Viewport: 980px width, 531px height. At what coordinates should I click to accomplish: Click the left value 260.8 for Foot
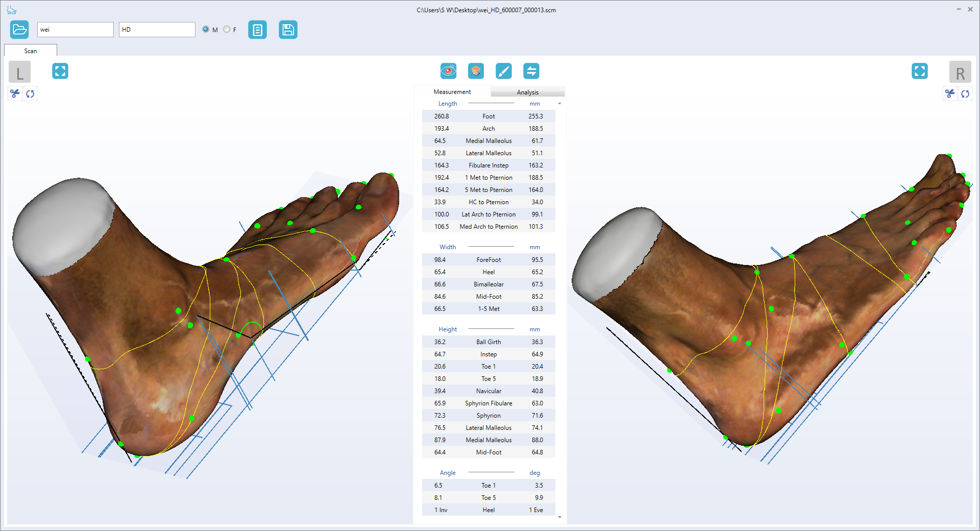tap(442, 116)
